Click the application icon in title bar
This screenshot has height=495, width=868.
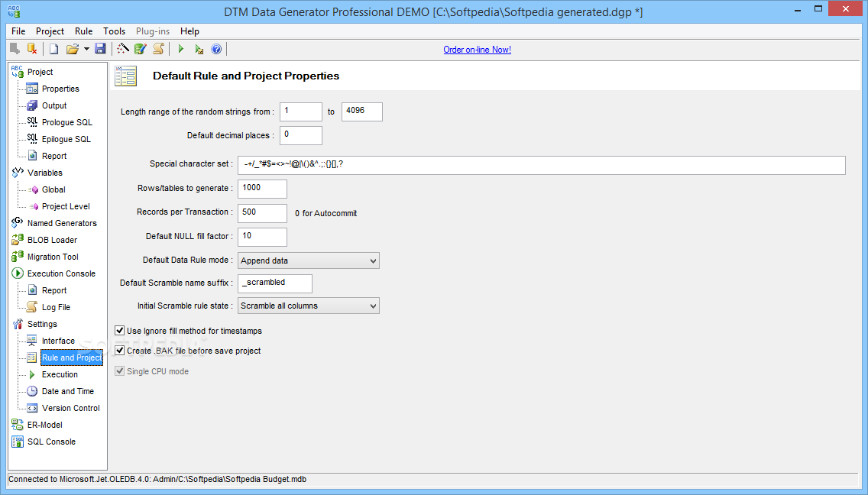coord(14,11)
